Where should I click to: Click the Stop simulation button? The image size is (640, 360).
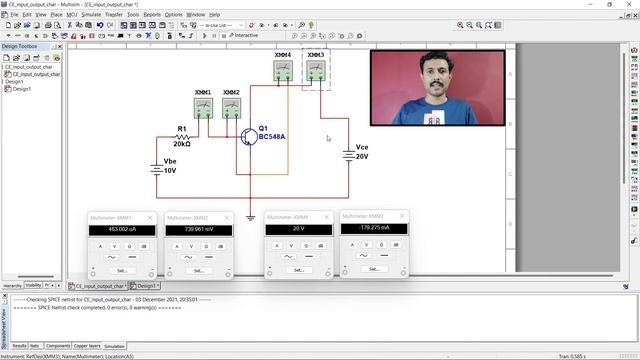[x=224, y=36]
